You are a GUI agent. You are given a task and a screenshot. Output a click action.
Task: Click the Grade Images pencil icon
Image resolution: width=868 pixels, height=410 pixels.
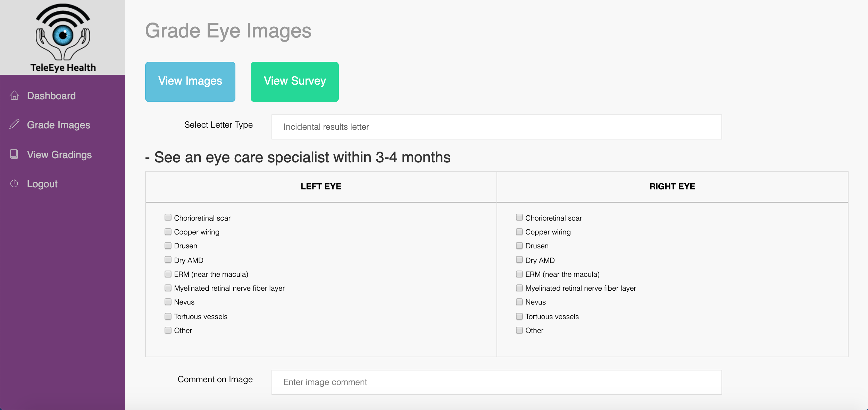[x=14, y=124]
